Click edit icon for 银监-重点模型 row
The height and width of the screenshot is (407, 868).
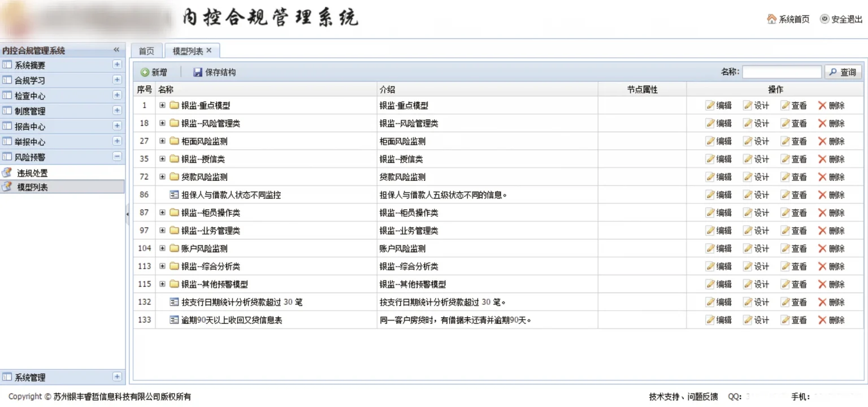pyautogui.click(x=710, y=106)
